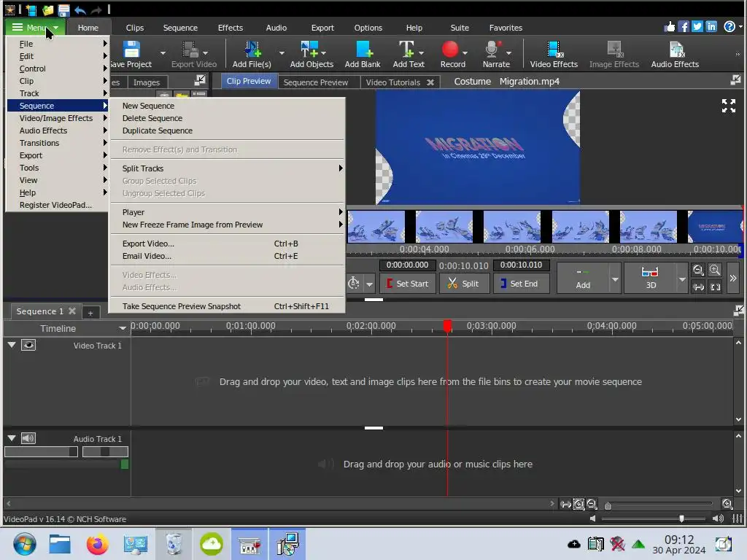
Task: Select Take Sequence Preview Snapshot
Action: tap(228, 306)
